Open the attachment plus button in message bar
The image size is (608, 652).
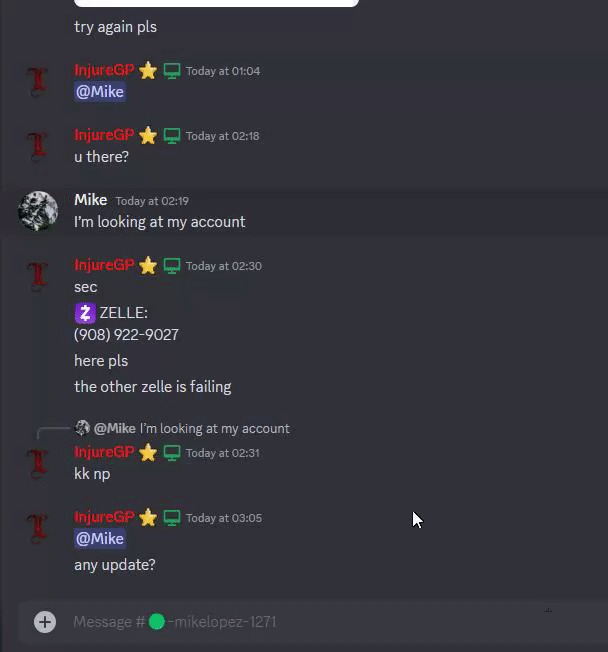45,622
